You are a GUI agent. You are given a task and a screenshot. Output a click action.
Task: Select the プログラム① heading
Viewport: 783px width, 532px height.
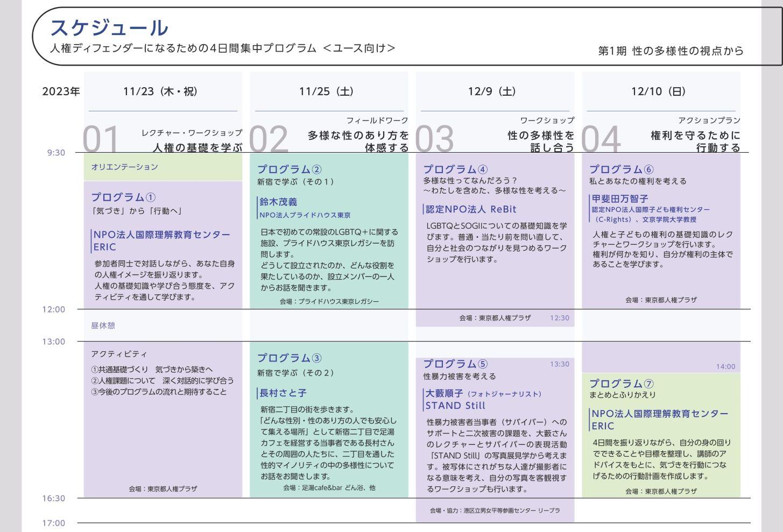(124, 197)
